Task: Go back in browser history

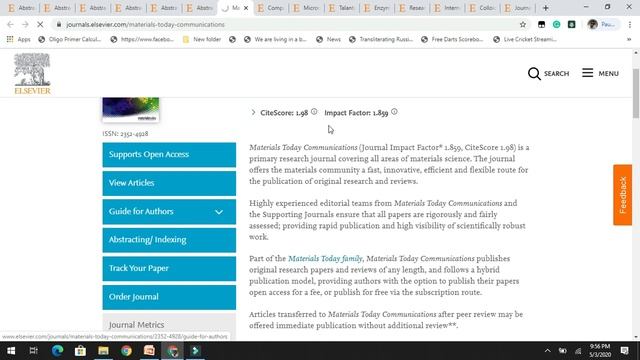Action: click(11, 24)
